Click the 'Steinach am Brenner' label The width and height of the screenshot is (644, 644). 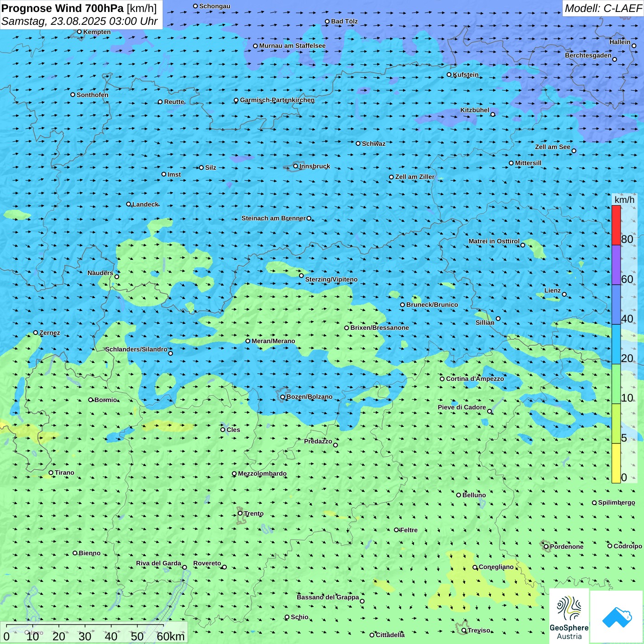coord(273,218)
